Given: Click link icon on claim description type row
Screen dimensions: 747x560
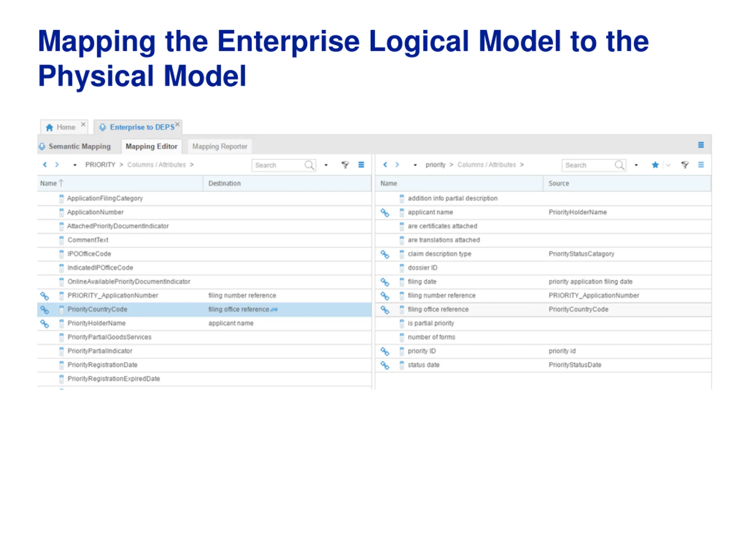Looking at the screenshot, I should pyautogui.click(x=385, y=255).
